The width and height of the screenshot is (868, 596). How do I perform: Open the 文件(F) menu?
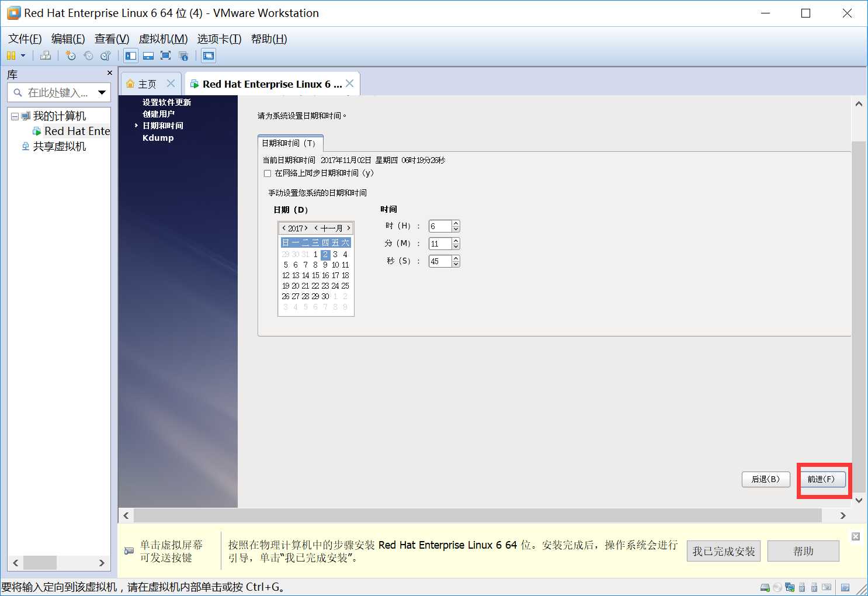(x=25, y=39)
